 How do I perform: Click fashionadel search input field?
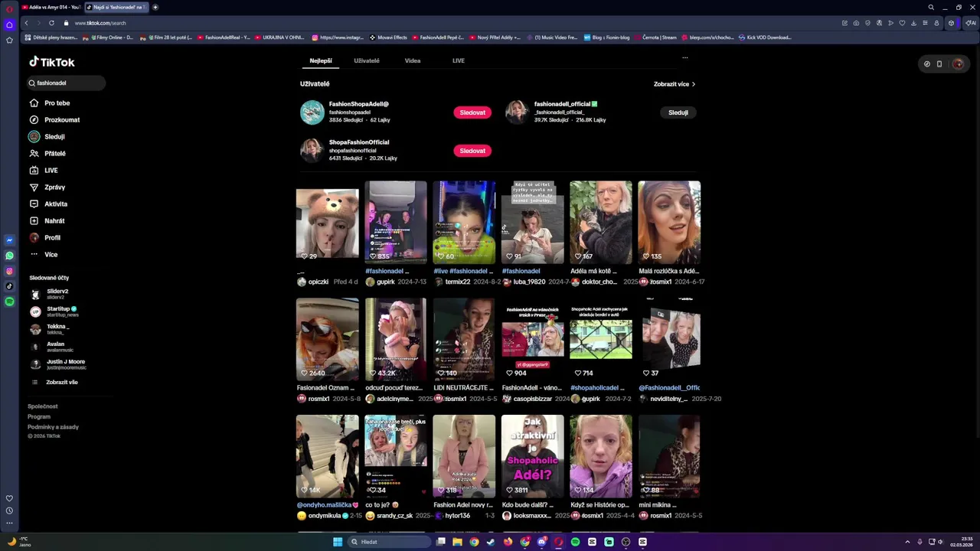point(67,83)
